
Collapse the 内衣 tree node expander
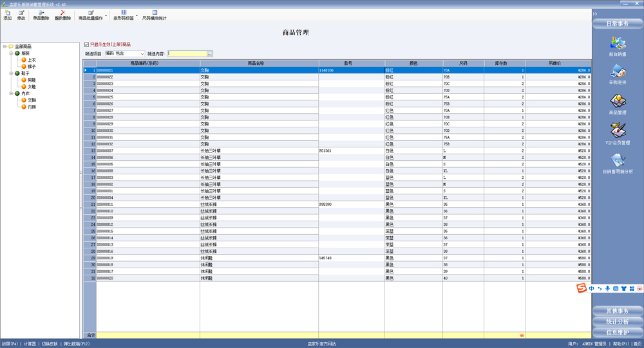(11, 93)
